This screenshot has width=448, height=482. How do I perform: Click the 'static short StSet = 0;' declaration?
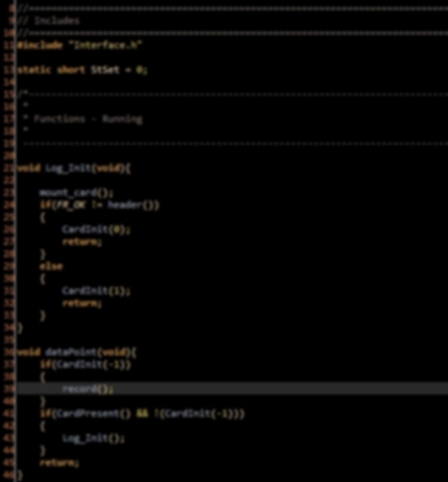coord(82,70)
